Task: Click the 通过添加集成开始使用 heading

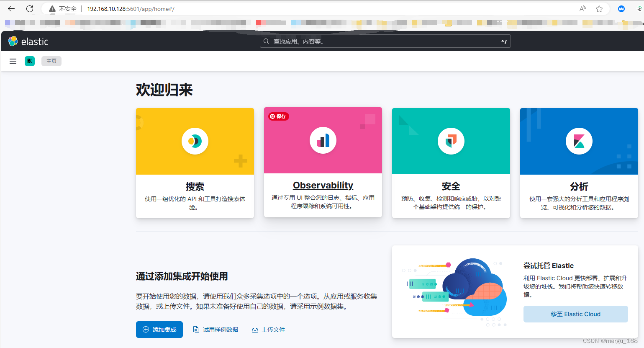Action: pos(182,276)
